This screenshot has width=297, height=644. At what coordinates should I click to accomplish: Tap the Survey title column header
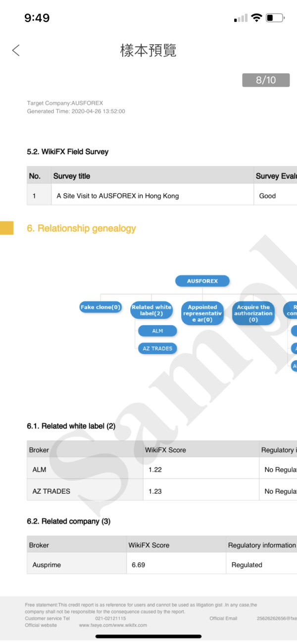coord(72,176)
